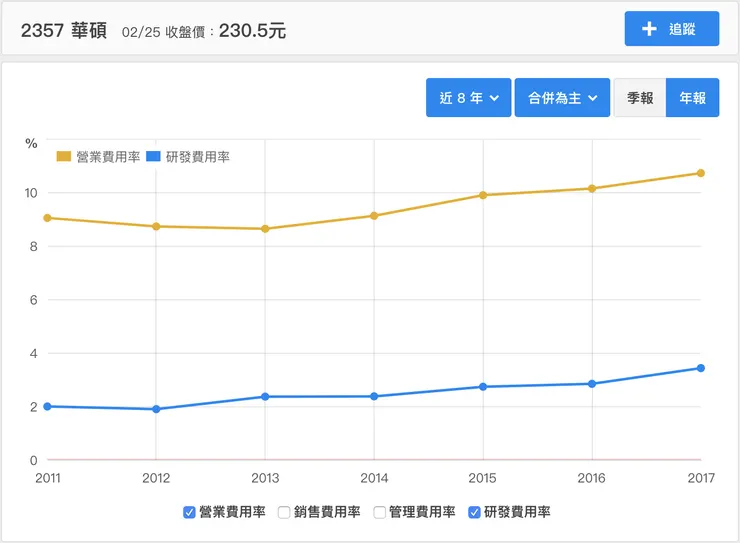Select the 2017 yellow 營業費用率 data point
Screen dimensions: 740x543
[x=701, y=173]
